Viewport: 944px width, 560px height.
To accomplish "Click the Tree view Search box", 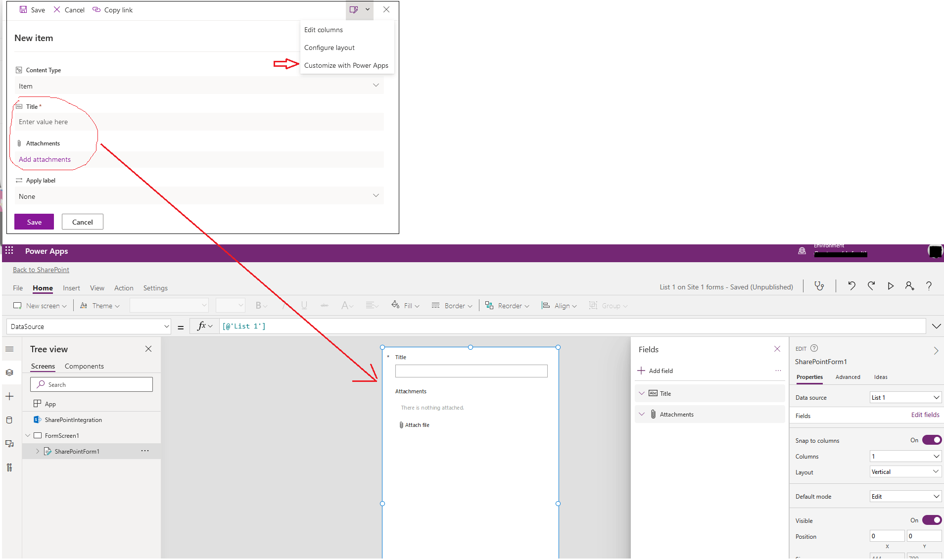I will click(x=92, y=384).
